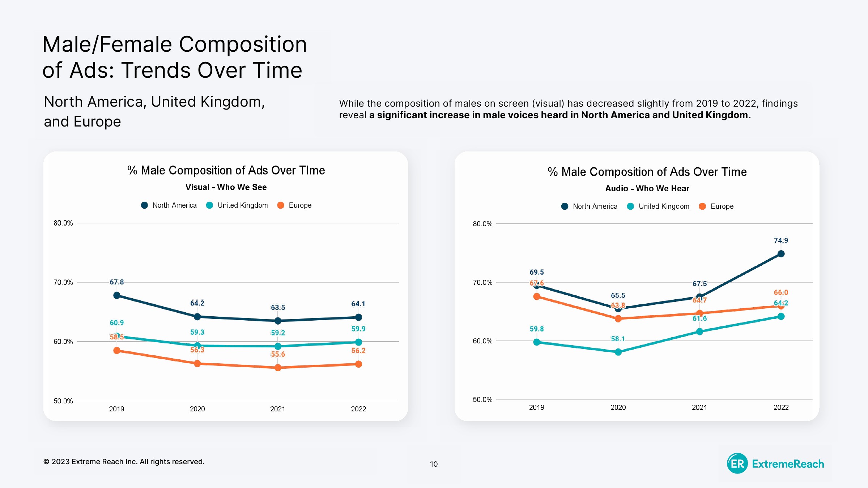Click the page number 10
This screenshot has width=868, height=488.
434,464
